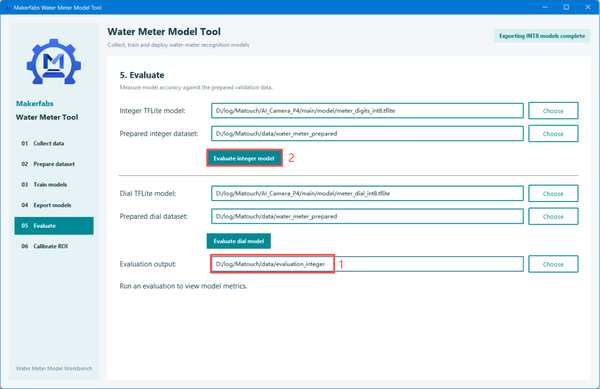Minimize the Water Meter Model Tool window
Screen dimensions: 600x389
click(545, 7)
